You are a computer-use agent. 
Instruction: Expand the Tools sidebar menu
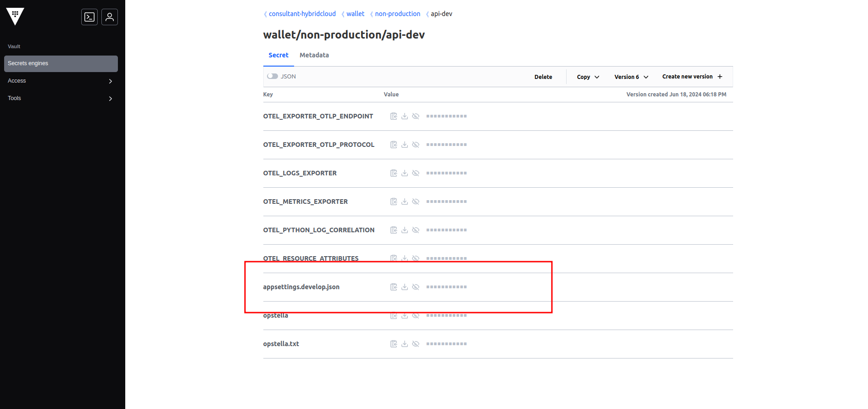click(x=61, y=98)
